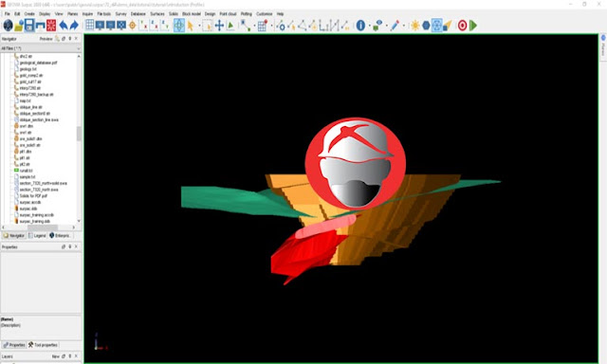This screenshot has height=364, width=607.
Task: Click the pencil edit tool icon
Action: [x=395, y=26]
